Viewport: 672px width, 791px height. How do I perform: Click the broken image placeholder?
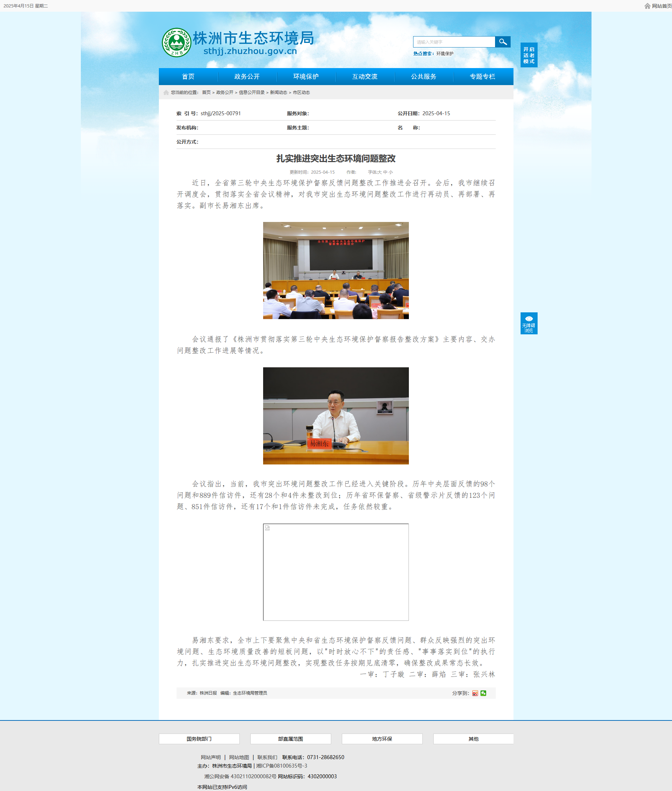335,572
